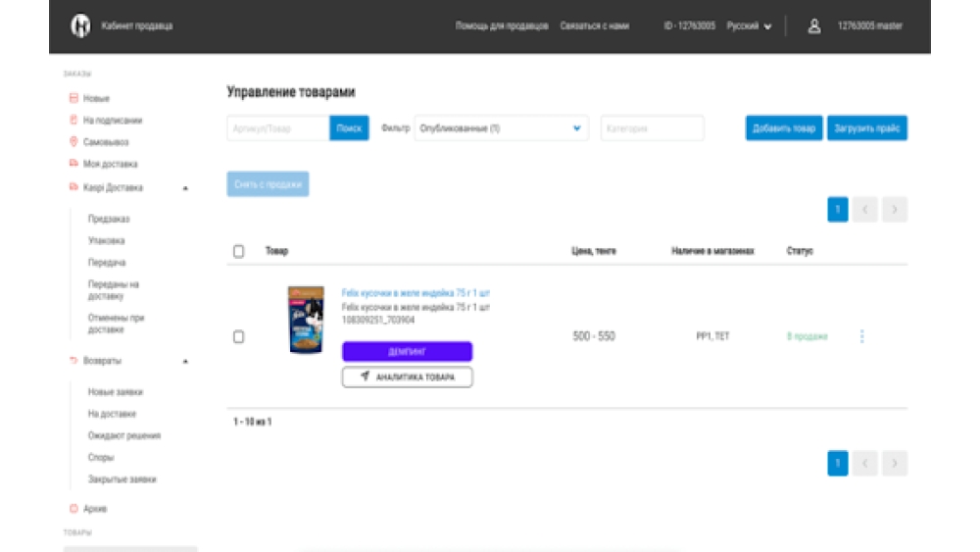This screenshot has height=552, width=980.
Task: Click the Цена, тенге column header
Action: [594, 251]
